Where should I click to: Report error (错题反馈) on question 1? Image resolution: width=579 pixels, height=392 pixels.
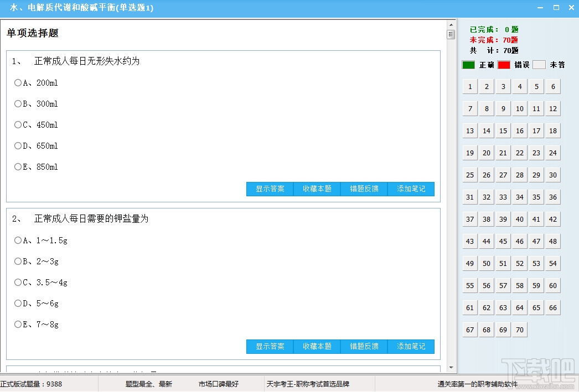364,189
